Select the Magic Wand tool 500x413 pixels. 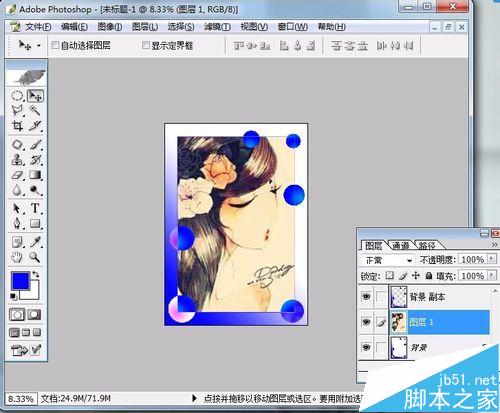point(35,110)
